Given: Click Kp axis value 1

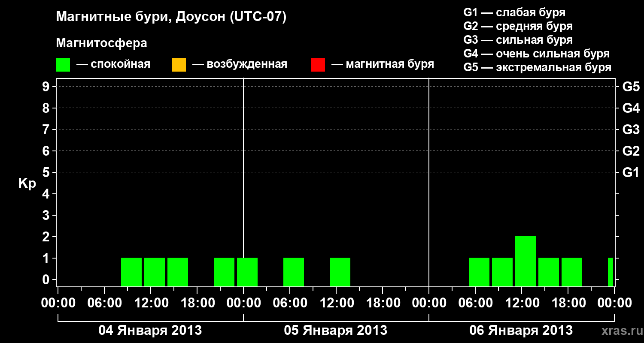Looking at the screenshot, I should pos(47,258).
